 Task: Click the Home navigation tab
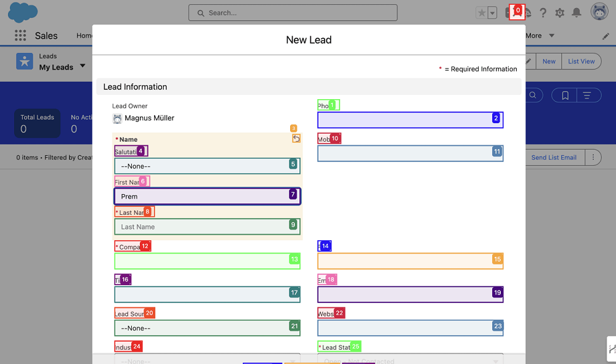pos(84,36)
